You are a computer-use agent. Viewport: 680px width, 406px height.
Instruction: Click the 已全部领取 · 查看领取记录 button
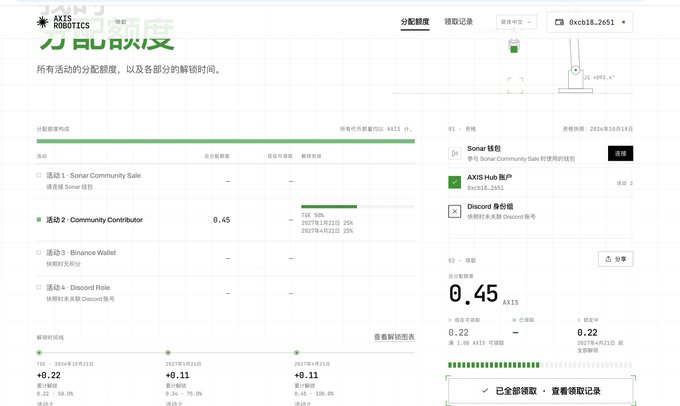coord(541,391)
